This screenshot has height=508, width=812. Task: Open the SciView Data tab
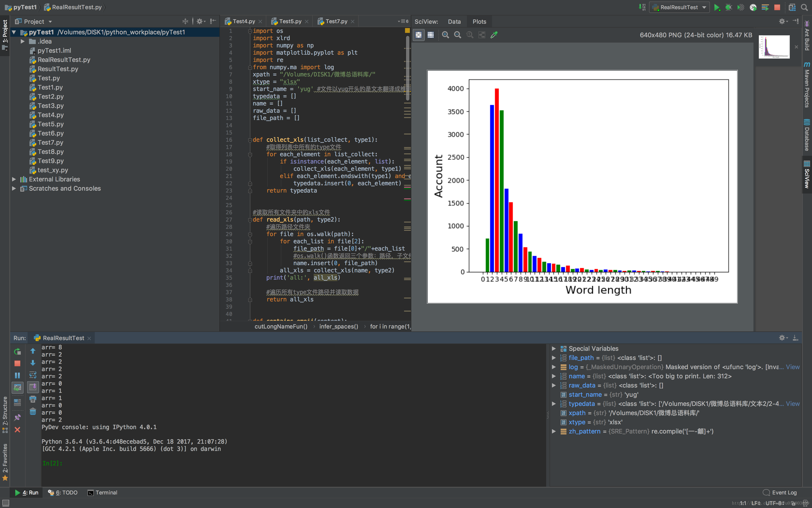coord(454,22)
